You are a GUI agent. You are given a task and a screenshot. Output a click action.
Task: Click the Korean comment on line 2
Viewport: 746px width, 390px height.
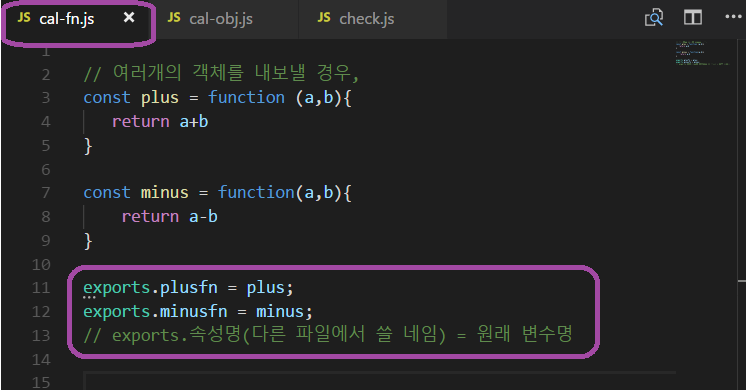221,73
